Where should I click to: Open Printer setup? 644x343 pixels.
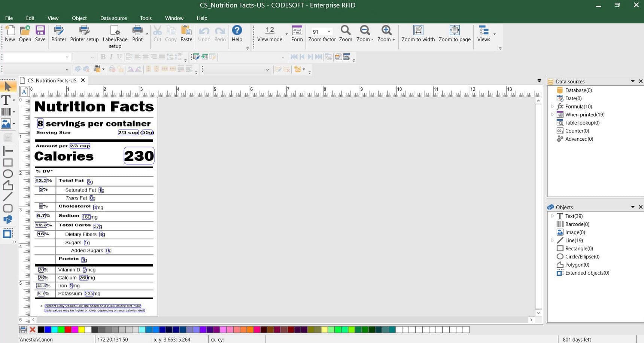click(84, 34)
